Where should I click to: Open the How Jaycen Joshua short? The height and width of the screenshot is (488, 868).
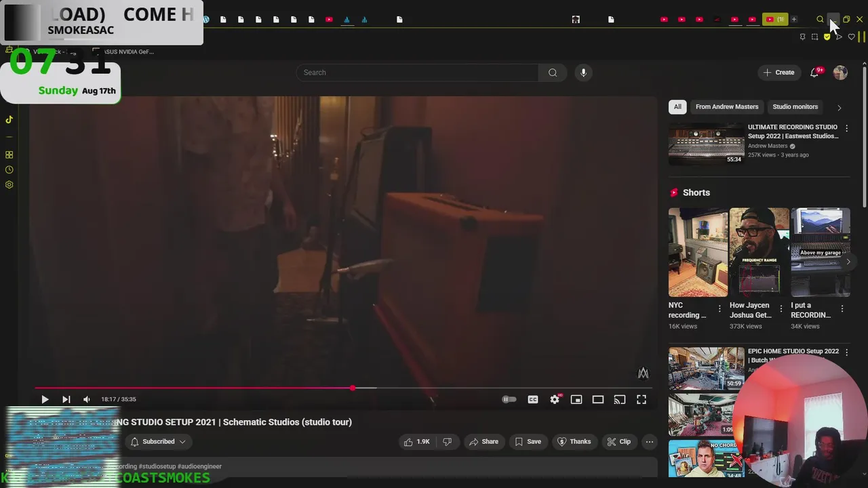coord(759,252)
